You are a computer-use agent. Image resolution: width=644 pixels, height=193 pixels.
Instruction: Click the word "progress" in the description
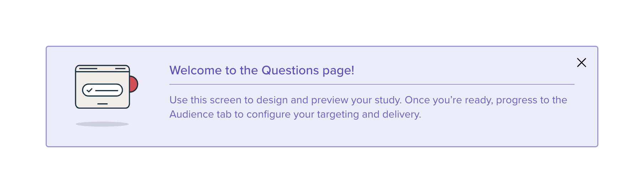click(516, 100)
